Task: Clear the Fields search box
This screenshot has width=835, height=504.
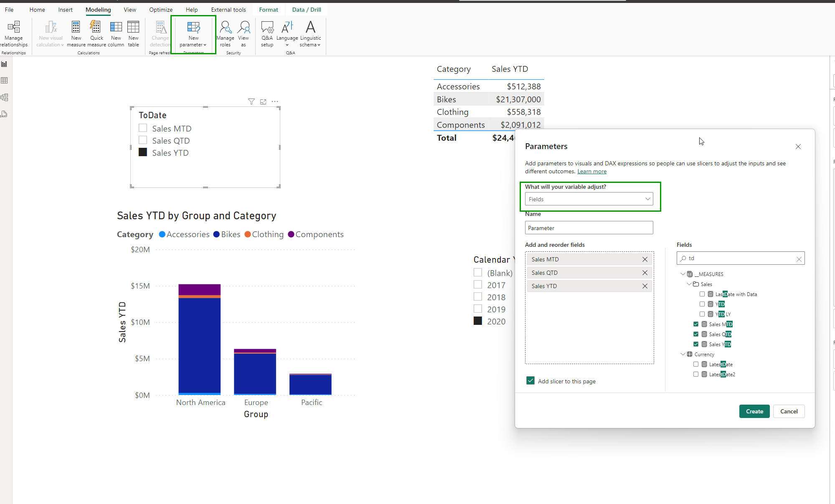Action: click(x=799, y=259)
